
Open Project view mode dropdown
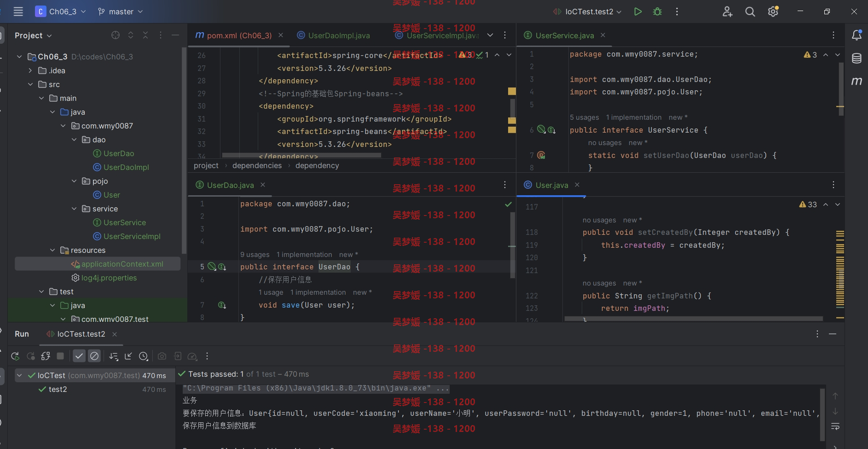coord(33,35)
